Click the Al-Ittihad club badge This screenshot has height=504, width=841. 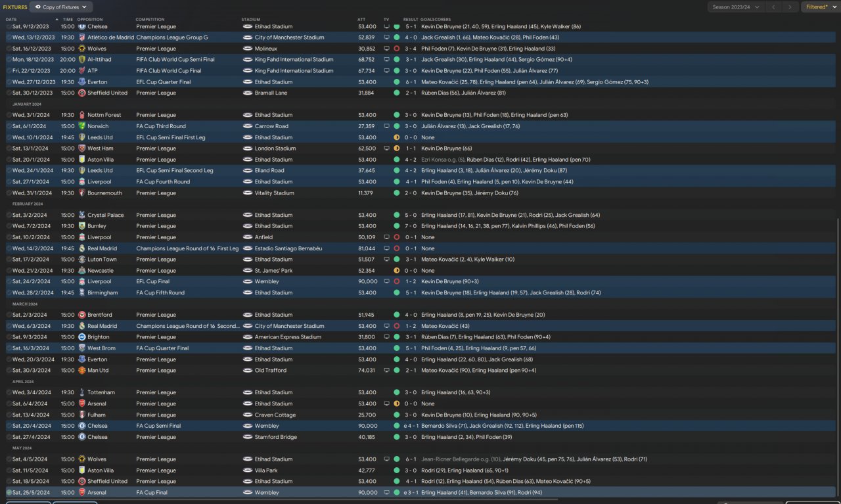click(x=81, y=59)
